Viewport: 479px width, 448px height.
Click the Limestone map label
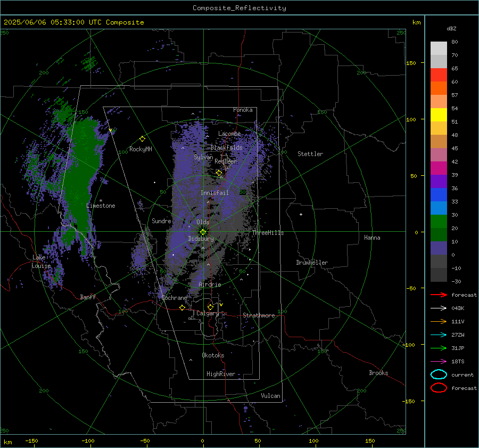pos(101,206)
